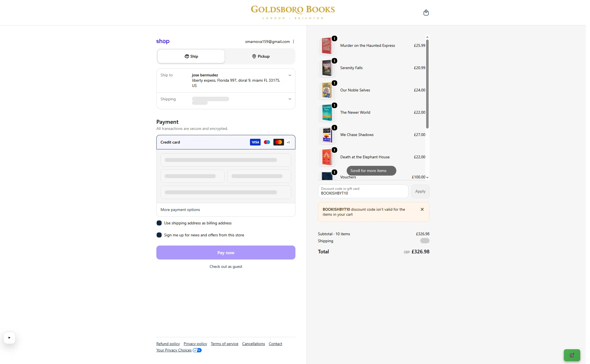Click the Pay now button
Image resolution: width=590 pixels, height=364 pixels.
[226, 253]
